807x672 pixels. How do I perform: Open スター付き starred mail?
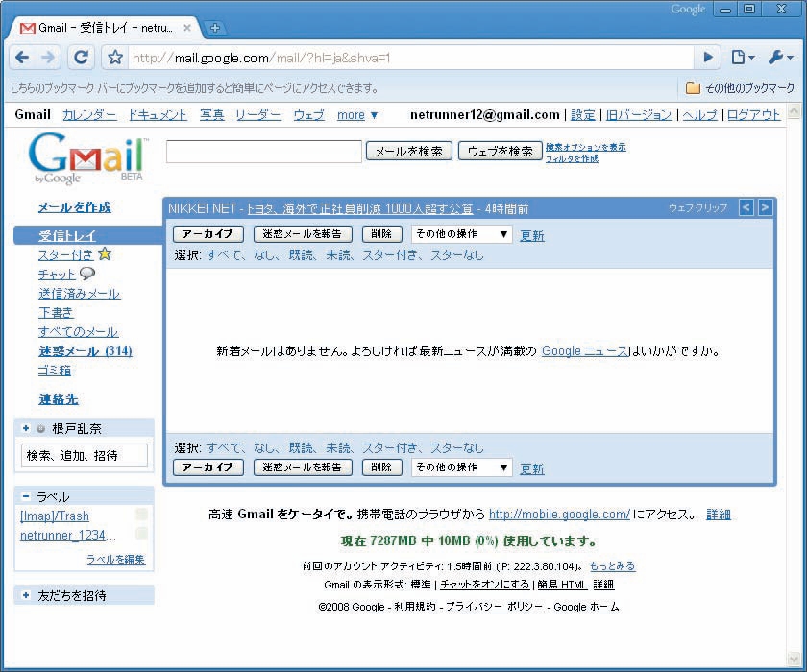65,255
